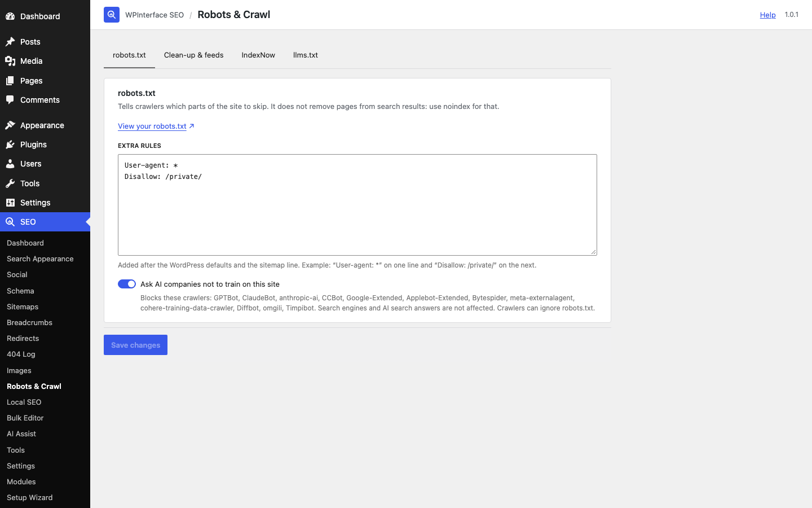Image resolution: width=812 pixels, height=508 pixels.
Task: Open the Clean-up & feeds tab
Action: (x=193, y=55)
